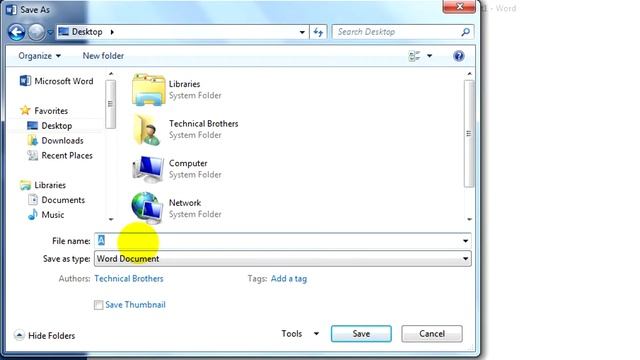Viewport: 640px width, 360px height.
Task: Click the file list scrollbar thumb
Action: click(x=469, y=133)
